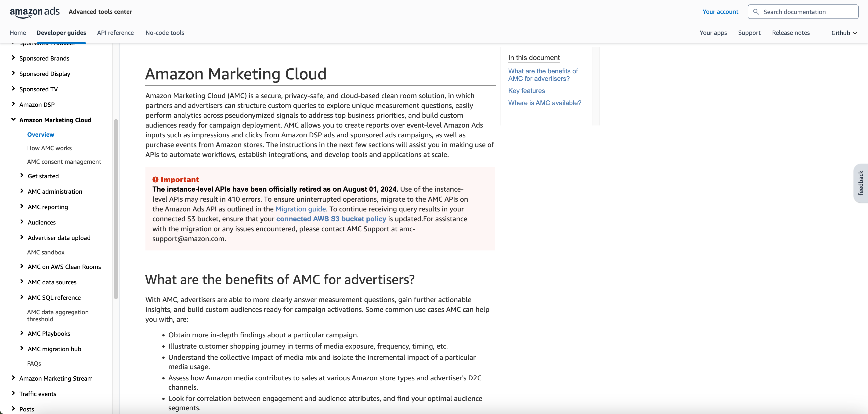Expand the Amazon DSP section chevron
This screenshot has height=414, width=868.
(14, 104)
